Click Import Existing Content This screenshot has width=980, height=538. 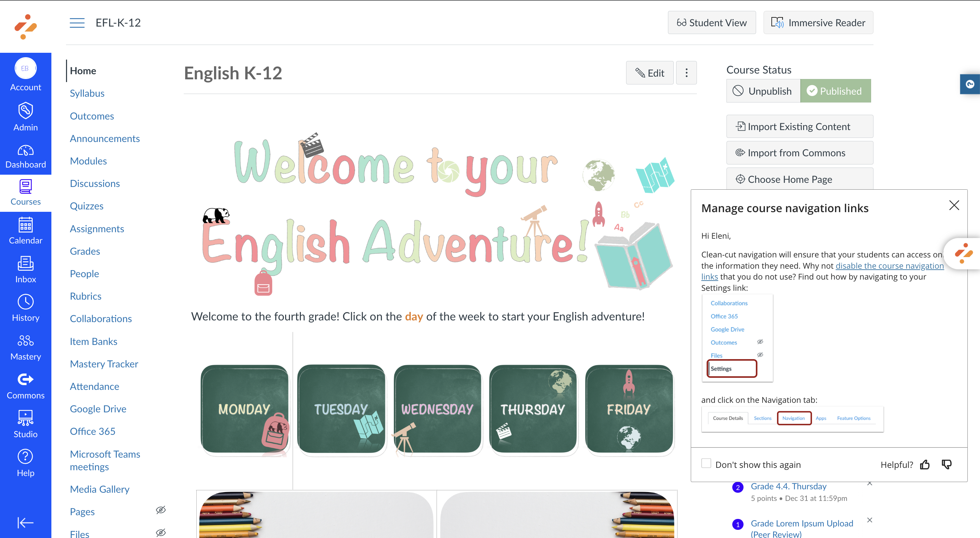(x=800, y=126)
